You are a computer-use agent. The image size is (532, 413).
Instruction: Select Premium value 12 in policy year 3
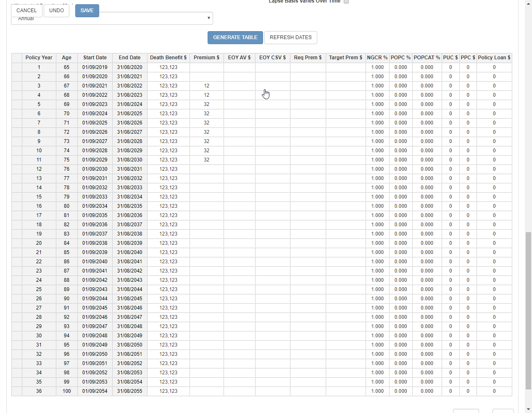pyautogui.click(x=206, y=86)
